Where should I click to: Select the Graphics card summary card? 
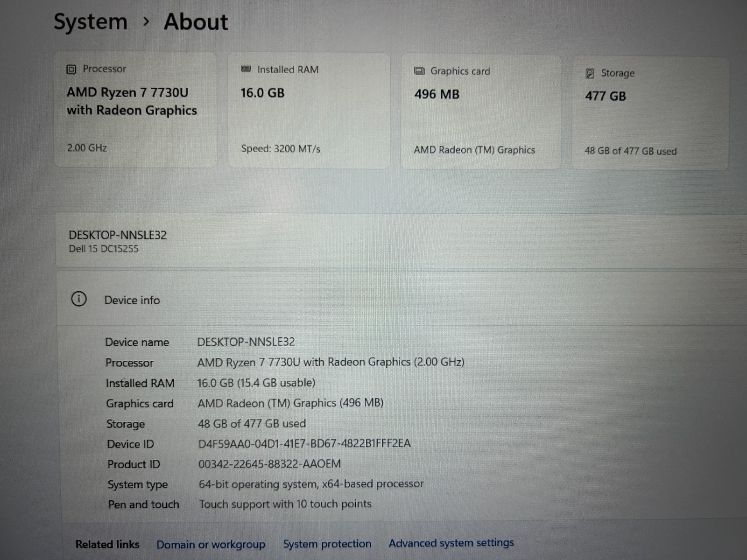pos(481,112)
